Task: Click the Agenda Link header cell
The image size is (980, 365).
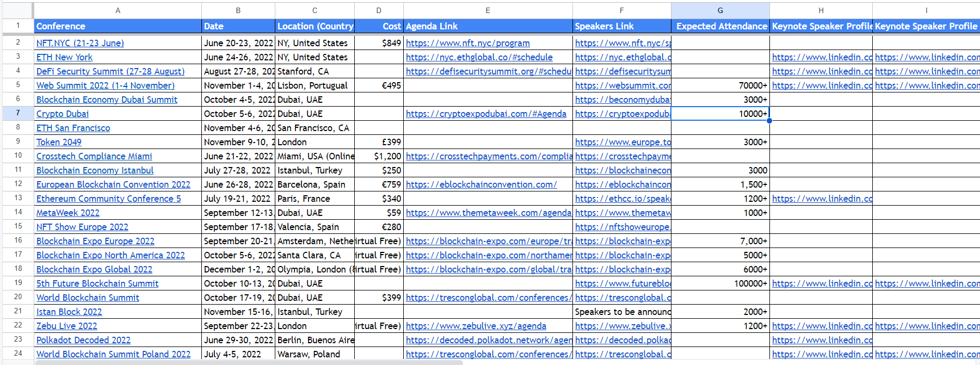Action: pos(488,26)
